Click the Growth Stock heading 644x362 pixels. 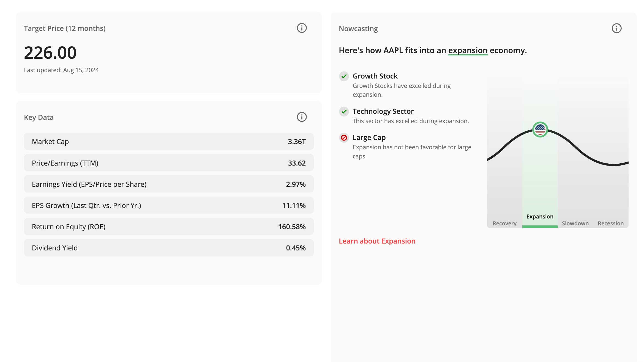(375, 76)
